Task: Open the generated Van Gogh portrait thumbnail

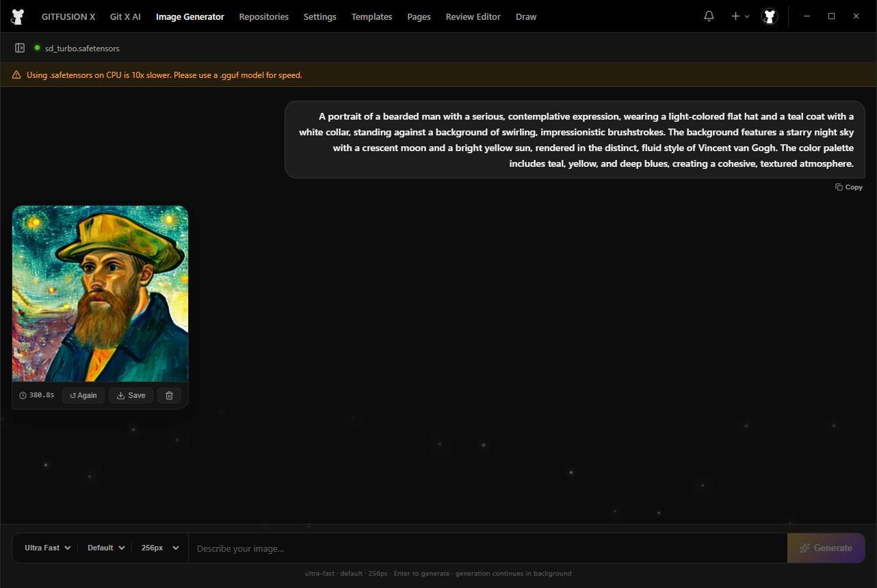Action: [x=100, y=293]
